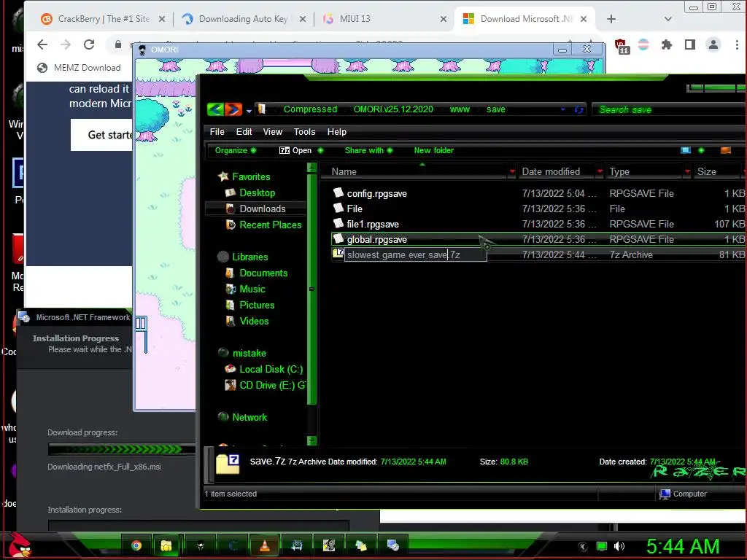Viewport: 747px width, 560px height.
Task: Open the Name column filter arrow
Action: (512, 171)
